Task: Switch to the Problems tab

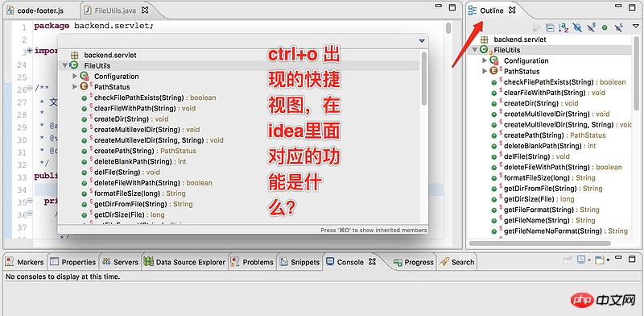Action: [252, 262]
